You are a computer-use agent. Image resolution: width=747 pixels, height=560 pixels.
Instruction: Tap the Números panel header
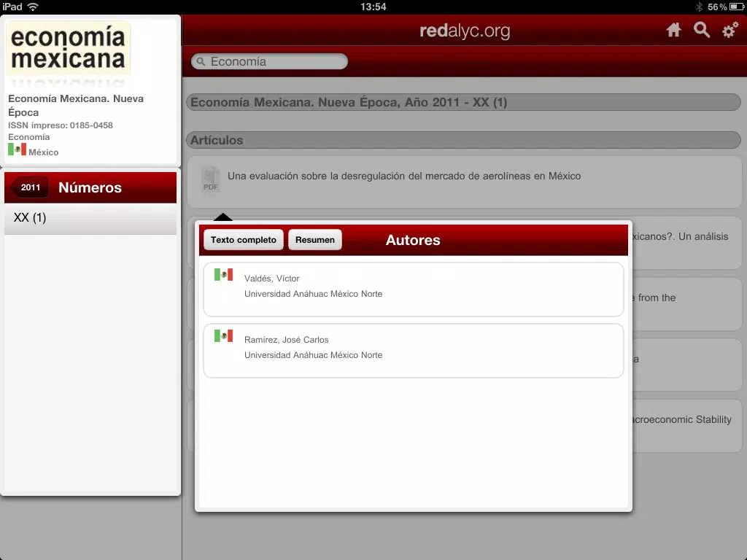[x=90, y=187]
